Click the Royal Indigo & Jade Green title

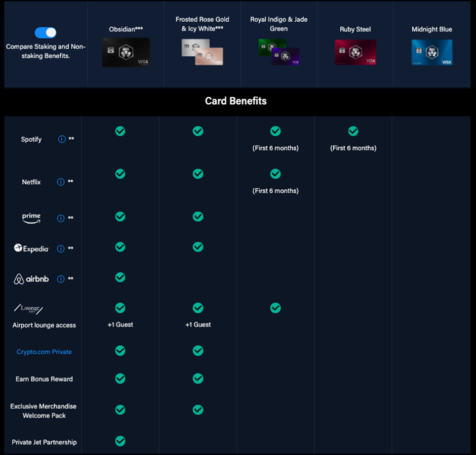pyautogui.click(x=279, y=24)
